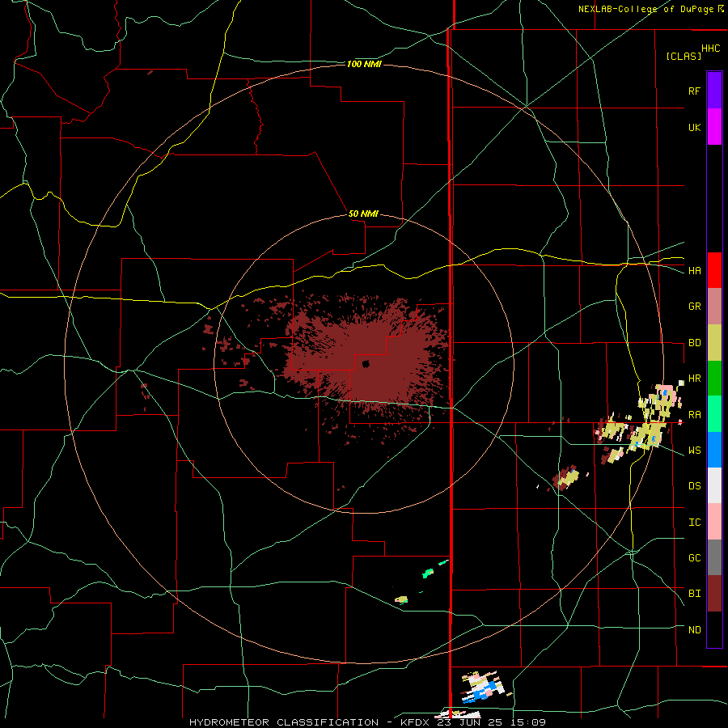Click the UK magenta legend swatch

click(x=714, y=127)
